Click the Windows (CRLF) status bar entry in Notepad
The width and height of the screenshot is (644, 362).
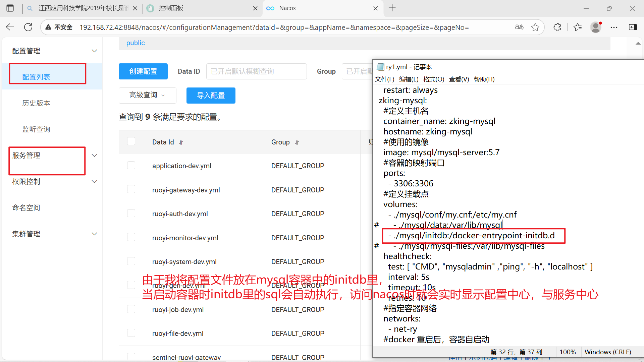coord(608,352)
